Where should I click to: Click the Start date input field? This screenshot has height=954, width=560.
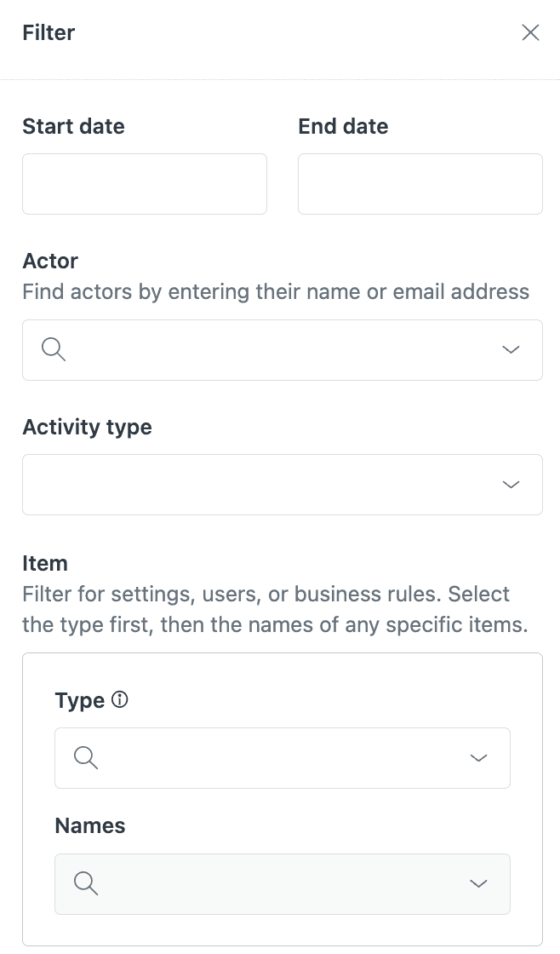point(145,184)
